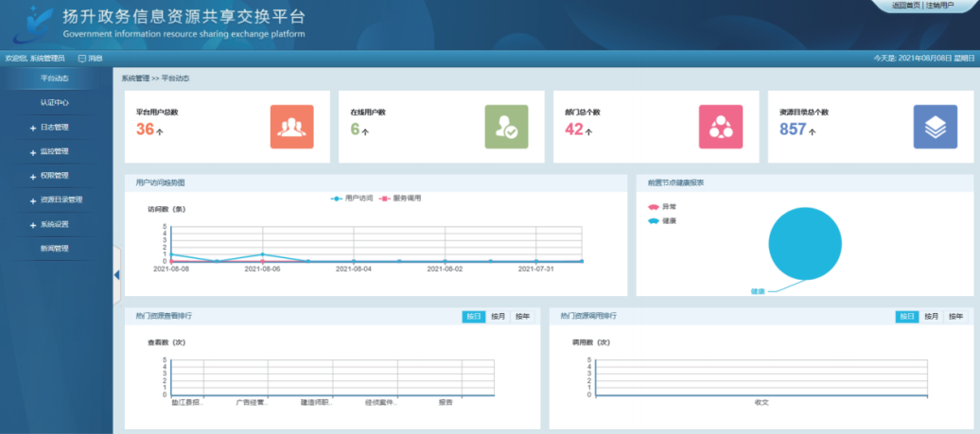Click the platform logo in the header
This screenshot has width=980, height=434.
(28, 24)
